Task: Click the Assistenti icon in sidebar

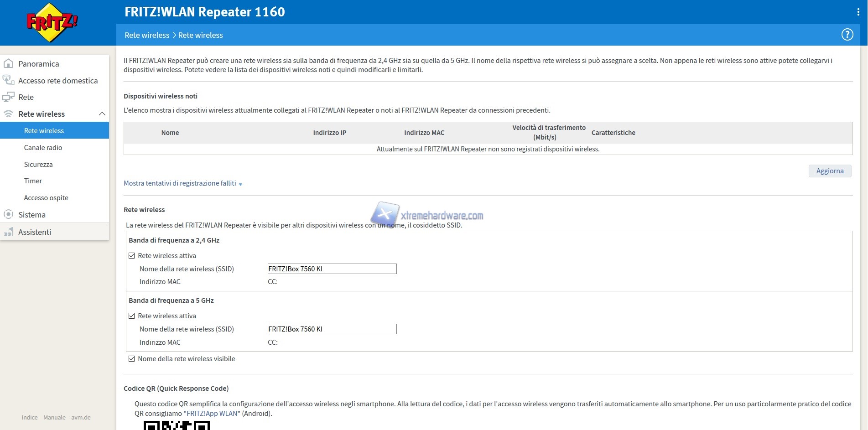Action: tap(8, 232)
